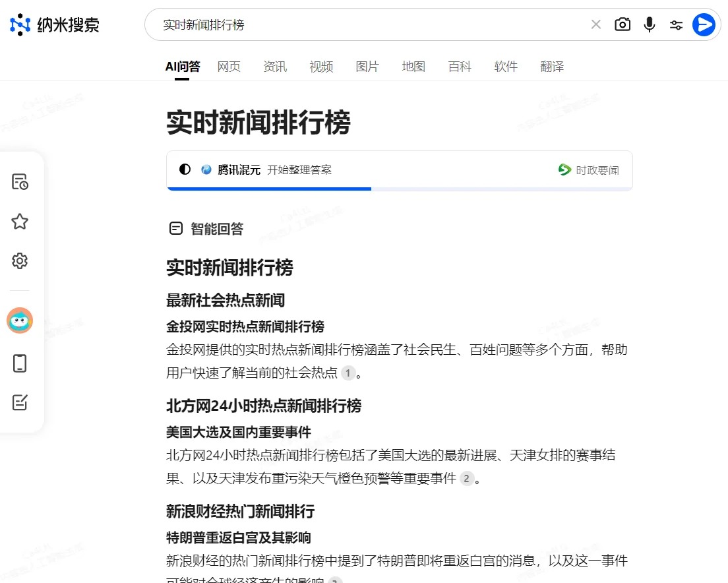The image size is (728, 583).
Task: Open citation source 1 after 金投网 text
Action: coord(348,373)
